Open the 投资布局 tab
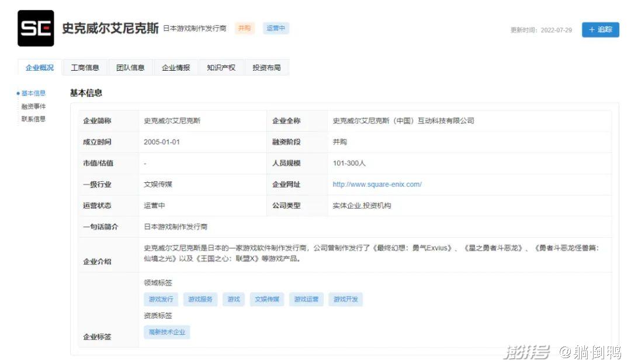This screenshot has width=631, height=364. pos(266,68)
